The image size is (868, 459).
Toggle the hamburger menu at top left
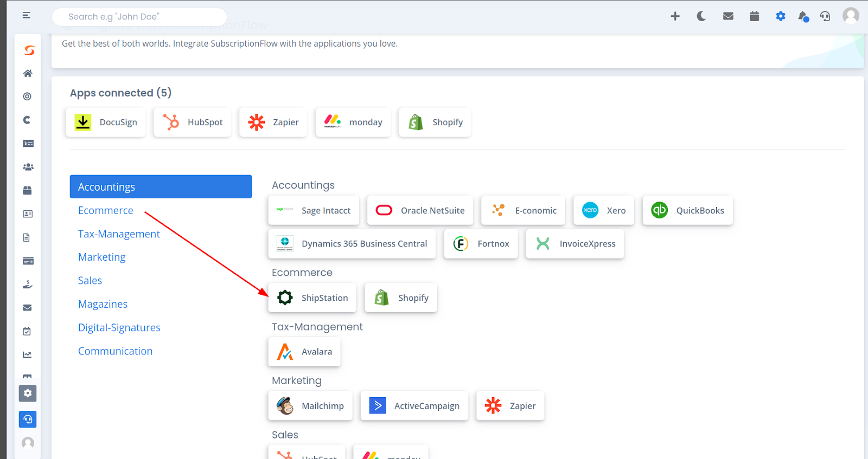point(26,15)
